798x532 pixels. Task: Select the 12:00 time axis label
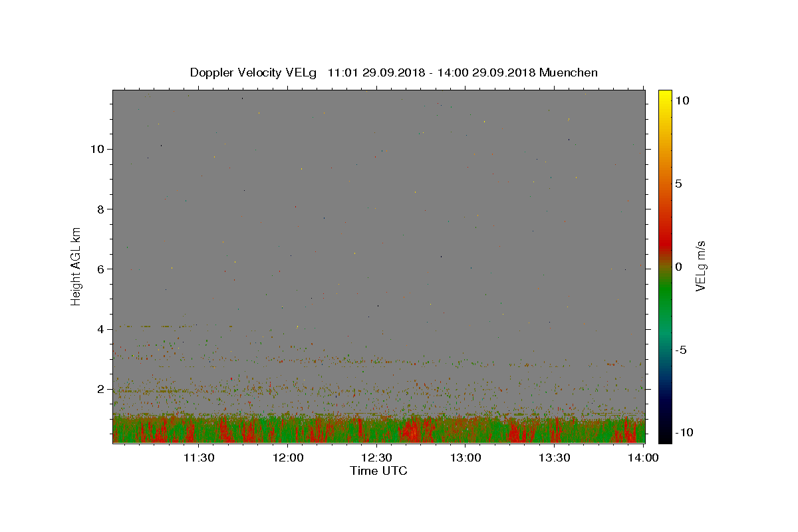tap(288, 458)
